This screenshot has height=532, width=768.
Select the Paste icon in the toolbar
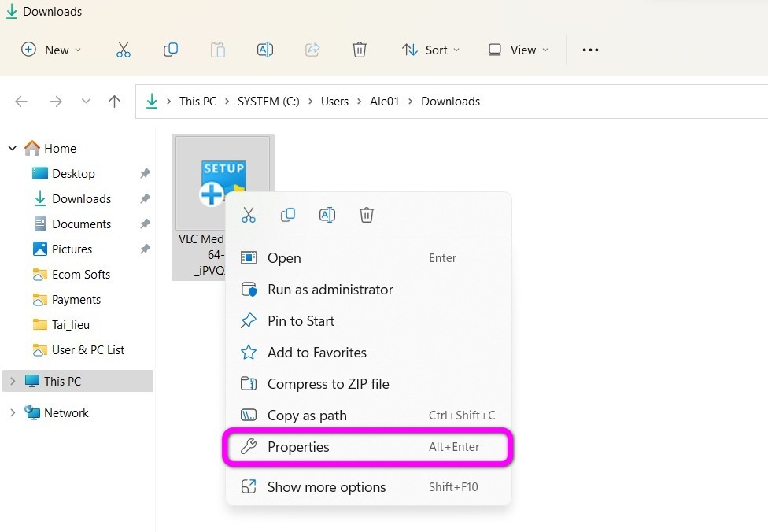click(218, 50)
